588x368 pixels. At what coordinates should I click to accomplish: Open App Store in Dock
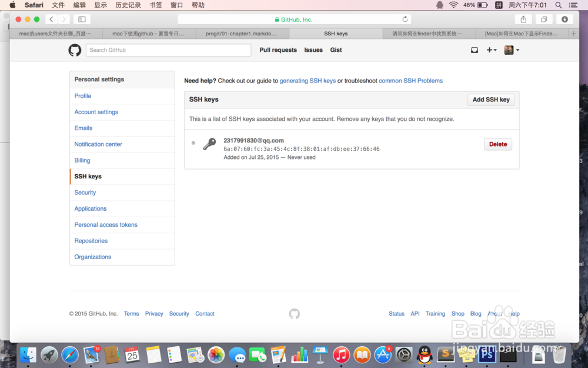[383, 355]
